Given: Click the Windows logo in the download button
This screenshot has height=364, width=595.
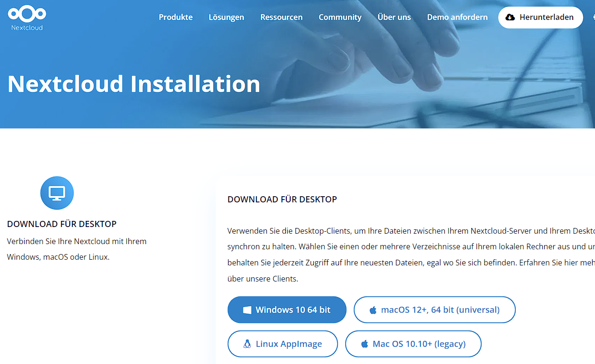Looking at the screenshot, I should point(247,310).
